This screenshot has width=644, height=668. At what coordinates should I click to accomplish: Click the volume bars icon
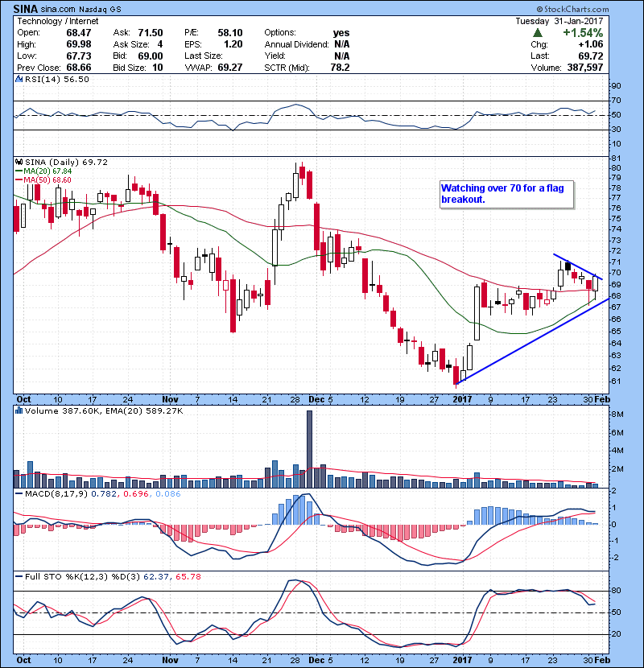pyautogui.click(x=19, y=411)
